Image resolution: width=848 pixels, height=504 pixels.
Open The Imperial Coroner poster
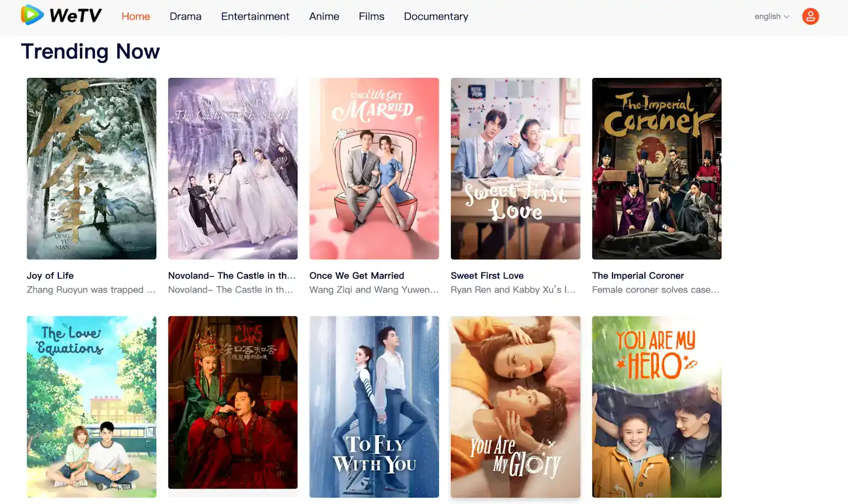pos(657,169)
